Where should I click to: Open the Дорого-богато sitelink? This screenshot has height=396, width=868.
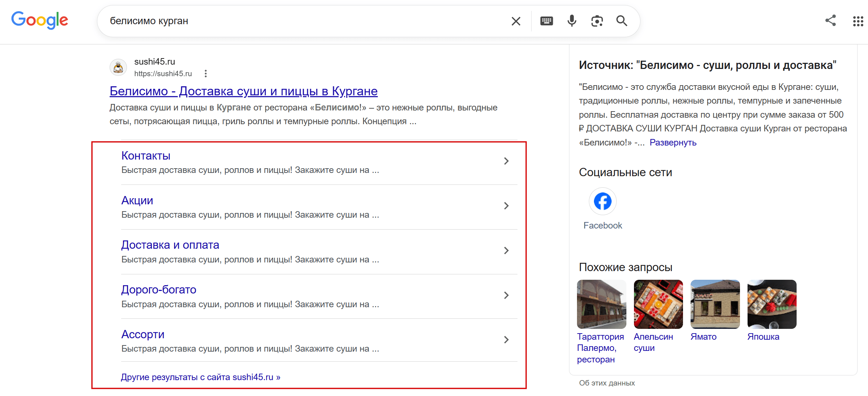coord(159,290)
